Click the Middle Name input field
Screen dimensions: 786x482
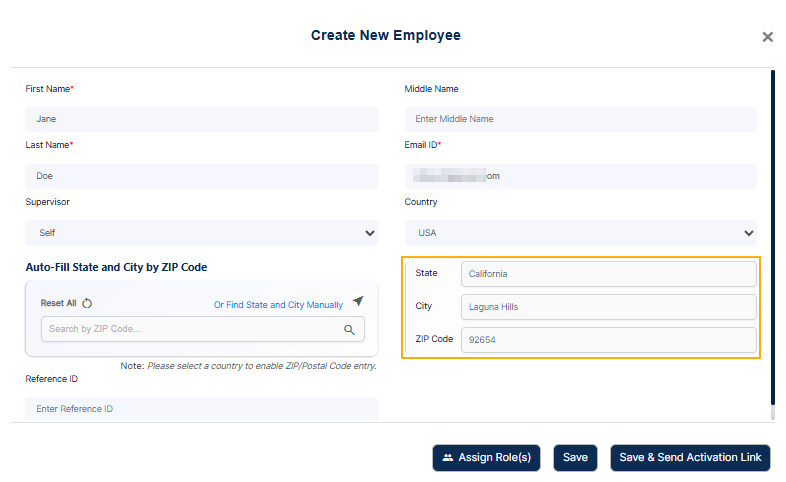[580, 119]
